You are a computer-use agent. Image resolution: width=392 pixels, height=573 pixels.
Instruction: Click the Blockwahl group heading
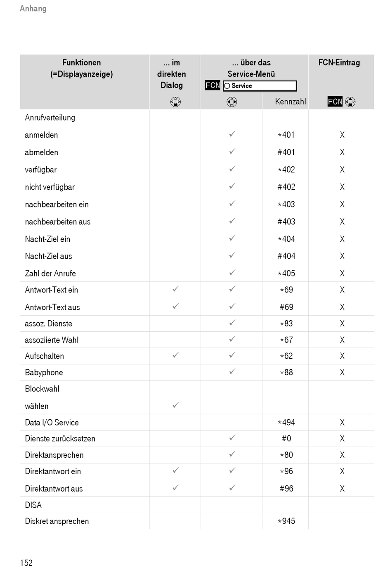(42, 389)
